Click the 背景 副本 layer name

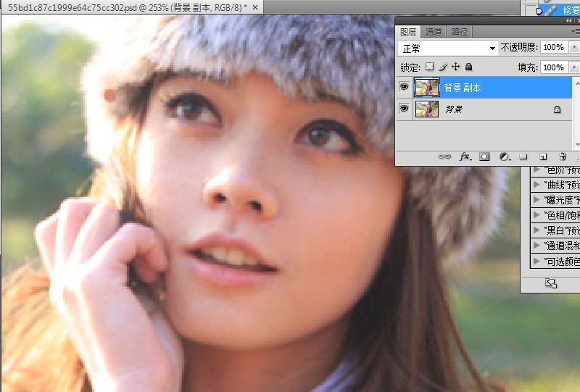(x=463, y=88)
